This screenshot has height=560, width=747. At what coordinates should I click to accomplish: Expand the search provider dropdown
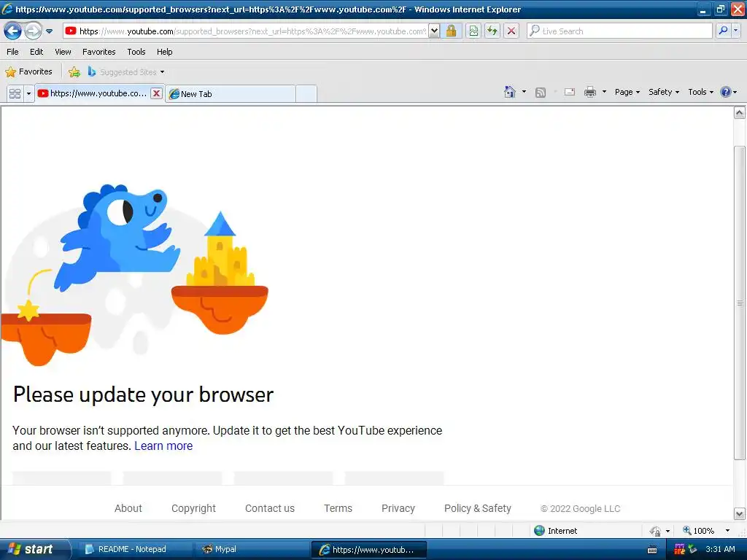click(x=736, y=31)
